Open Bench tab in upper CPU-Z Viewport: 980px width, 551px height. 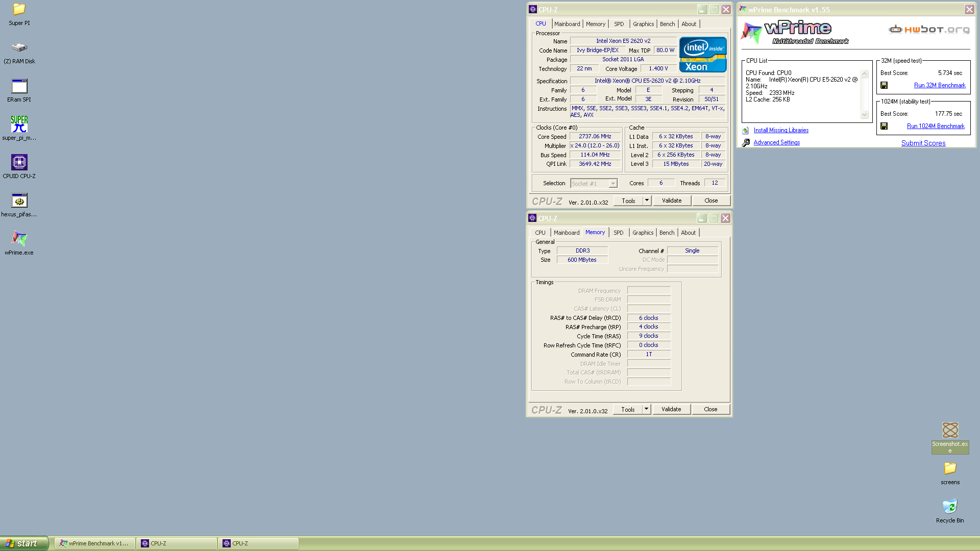(x=668, y=24)
